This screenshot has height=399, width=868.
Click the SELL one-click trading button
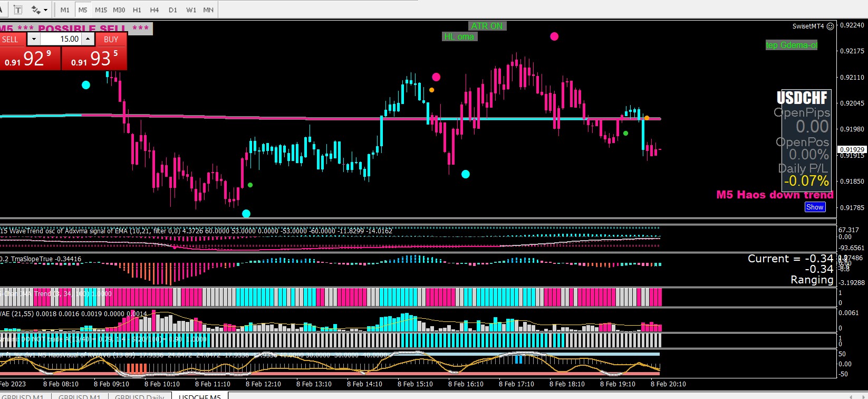[x=13, y=39]
